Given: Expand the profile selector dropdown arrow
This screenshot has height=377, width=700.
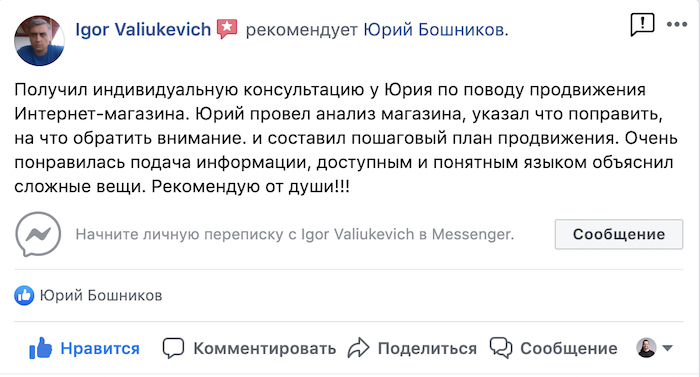Looking at the screenshot, I should tap(667, 348).
